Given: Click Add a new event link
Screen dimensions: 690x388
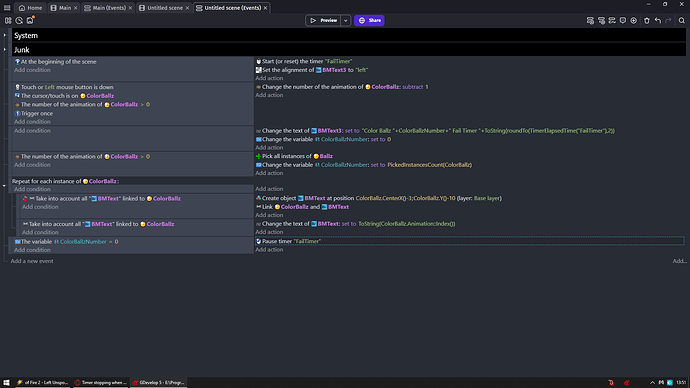Looking at the screenshot, I should click(x=32, y=261).
